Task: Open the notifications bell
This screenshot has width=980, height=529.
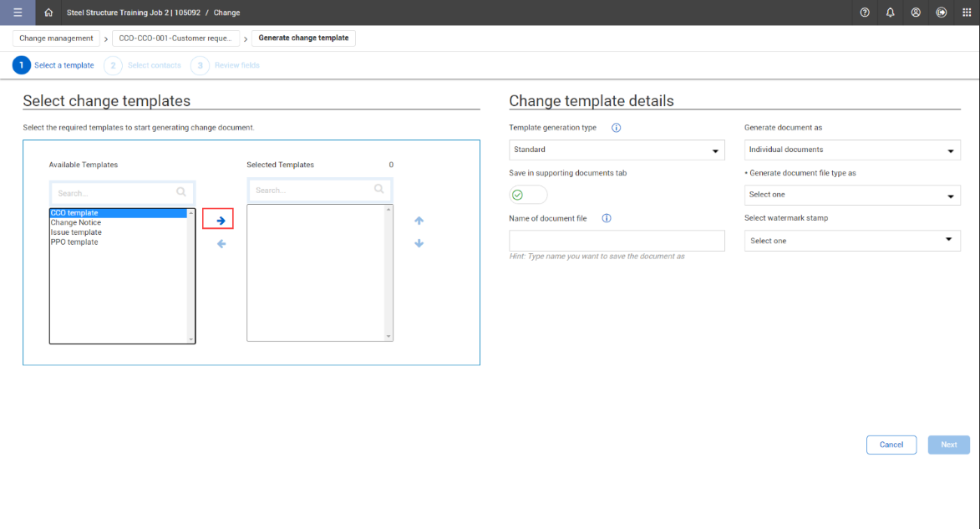Action: pos(891,13)
